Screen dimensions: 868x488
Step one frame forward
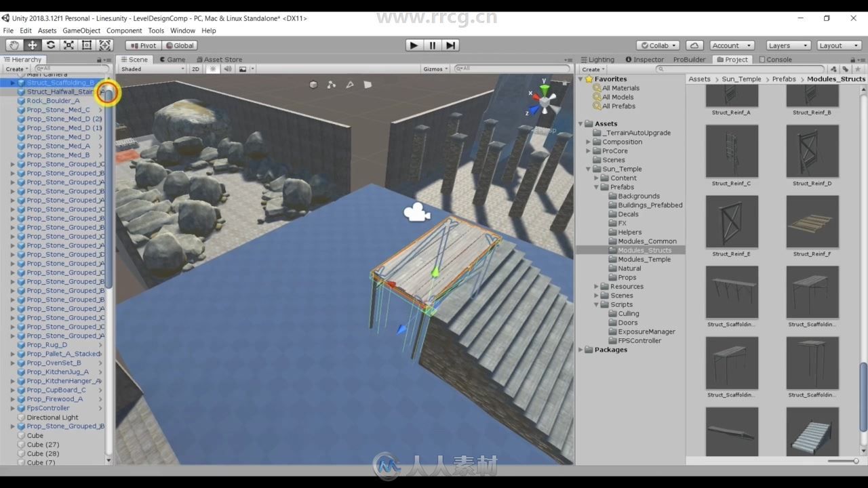click(451, 45)
